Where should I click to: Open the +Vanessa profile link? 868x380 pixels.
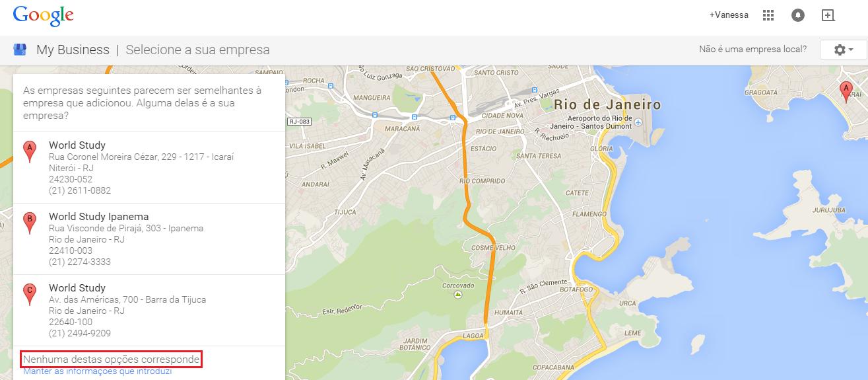point(729,15)
